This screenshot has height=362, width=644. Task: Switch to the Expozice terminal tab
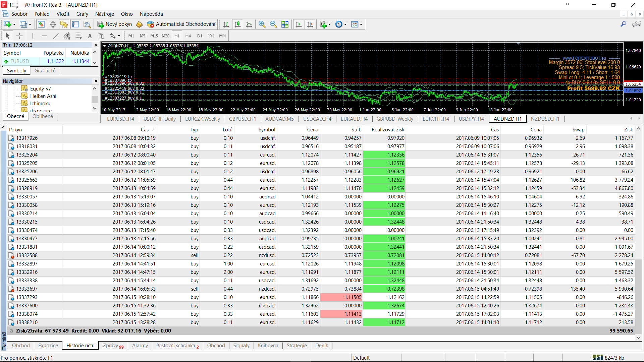(48, 346)
